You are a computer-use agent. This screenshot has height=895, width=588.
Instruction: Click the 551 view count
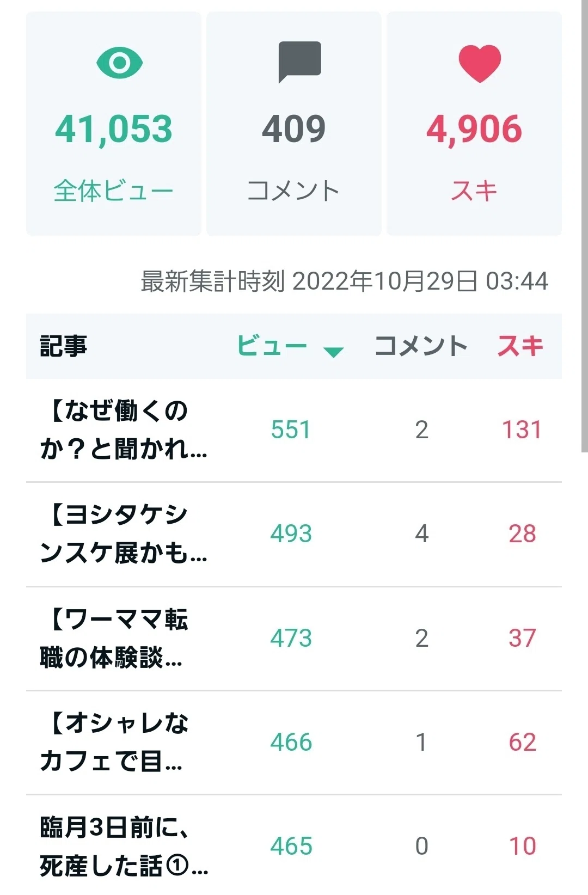click(291, 430)
